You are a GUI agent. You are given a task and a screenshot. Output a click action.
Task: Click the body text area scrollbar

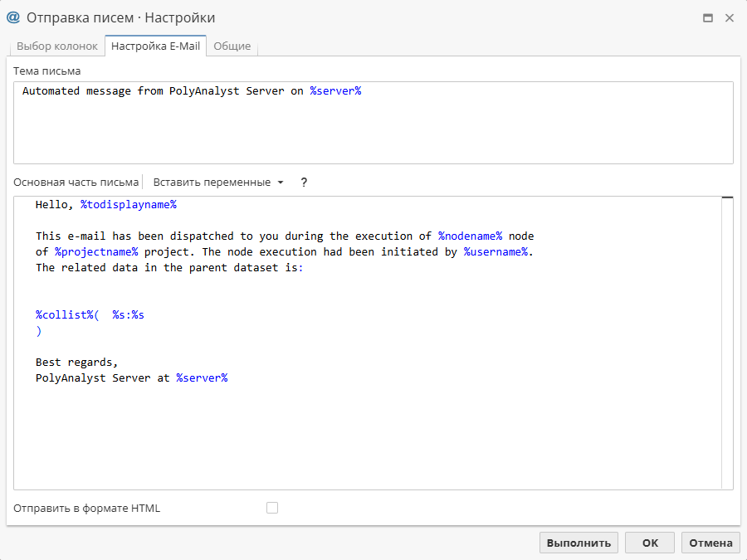pos(727,343)
